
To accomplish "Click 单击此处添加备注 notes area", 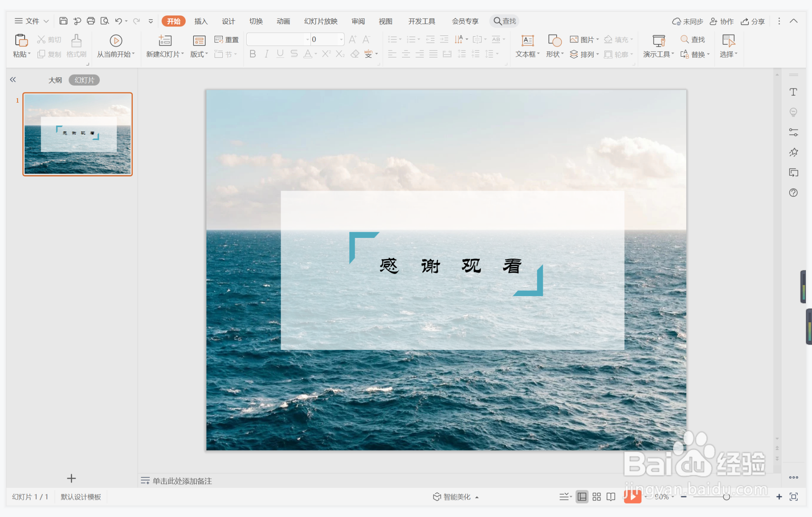I will click(x=182, y=481).
